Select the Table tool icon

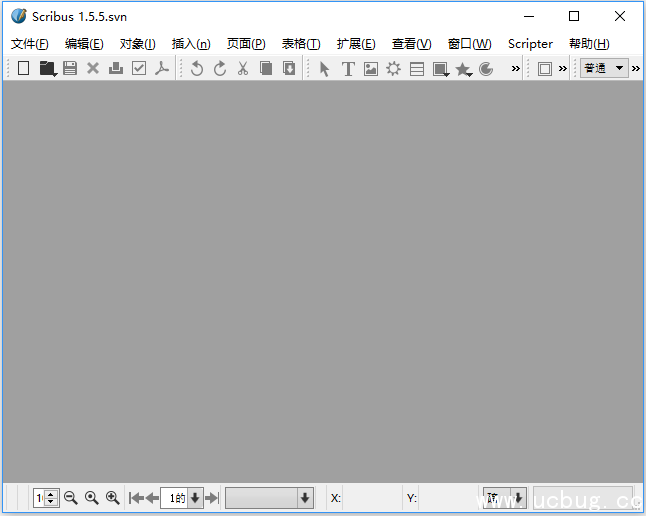click(x=417, y=68)
